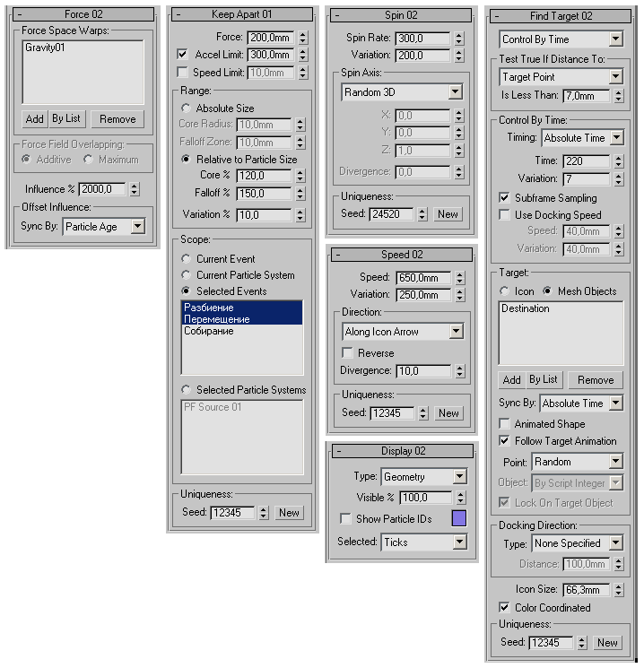Click New seed button in Spin 02
Image resolution: width=644 pixels, height=668 pixels.
point(448,214)
